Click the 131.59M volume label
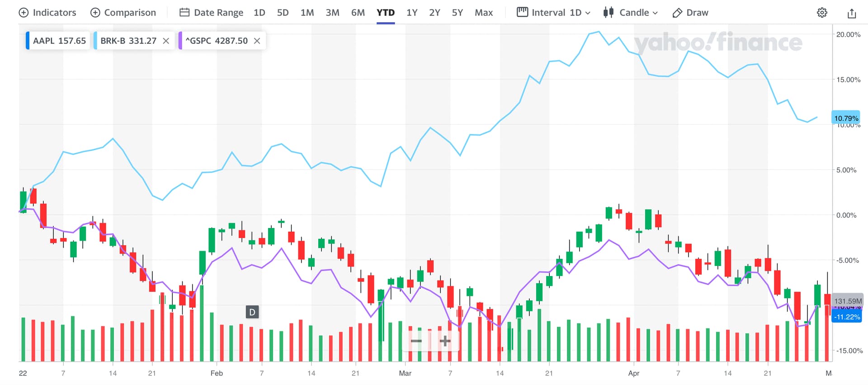Screen dimensions: 868x385 click(x=848, y=301)
